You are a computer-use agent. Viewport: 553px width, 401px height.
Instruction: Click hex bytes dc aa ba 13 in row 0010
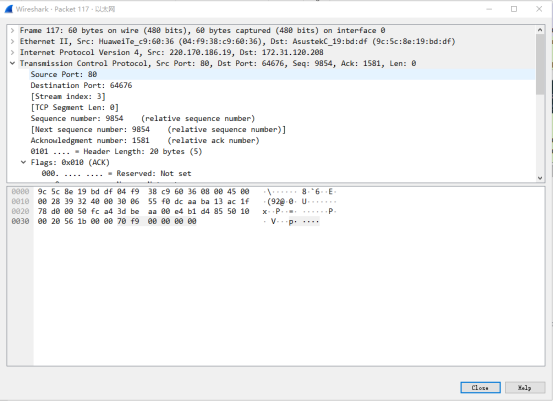[x=199, y=201]
